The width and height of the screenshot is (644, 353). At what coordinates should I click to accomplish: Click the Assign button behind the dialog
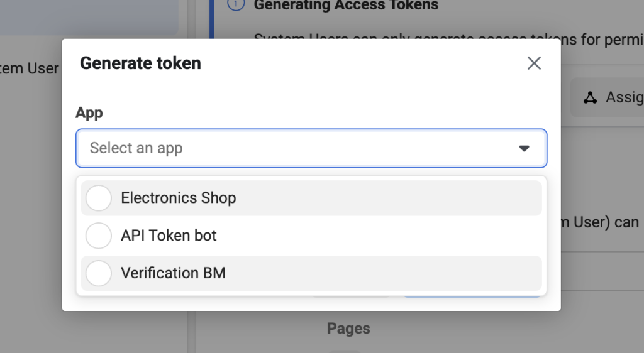pyautogui.click(x=608, y=97)
